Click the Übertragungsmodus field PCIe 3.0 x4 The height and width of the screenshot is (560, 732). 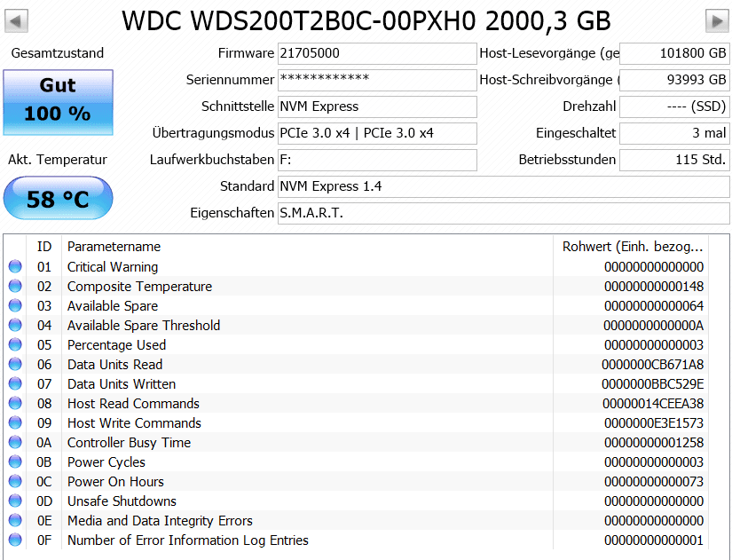click(377, 134)
